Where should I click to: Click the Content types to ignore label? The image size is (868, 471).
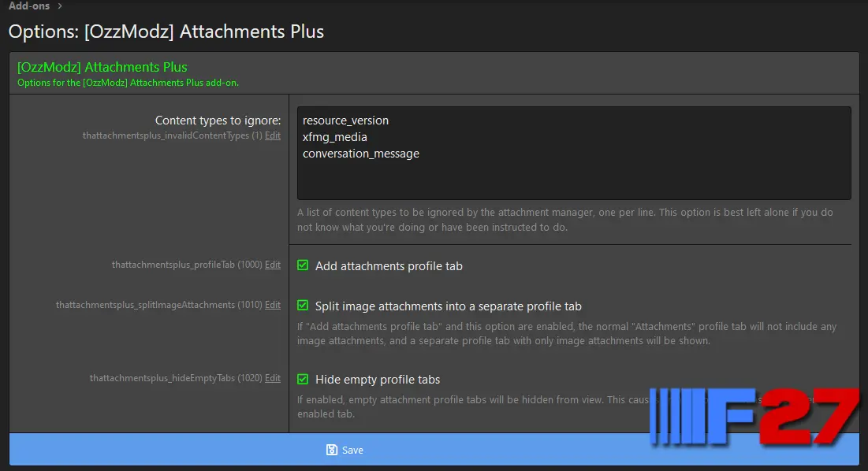pyautogui.click(x=218, y=121)
